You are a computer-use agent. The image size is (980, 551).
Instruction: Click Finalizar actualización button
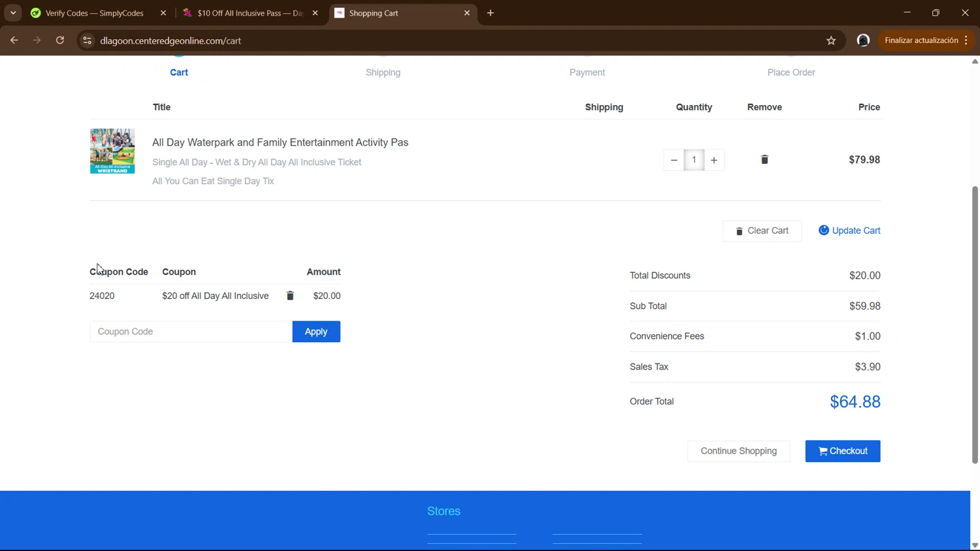tap(921, 40)
